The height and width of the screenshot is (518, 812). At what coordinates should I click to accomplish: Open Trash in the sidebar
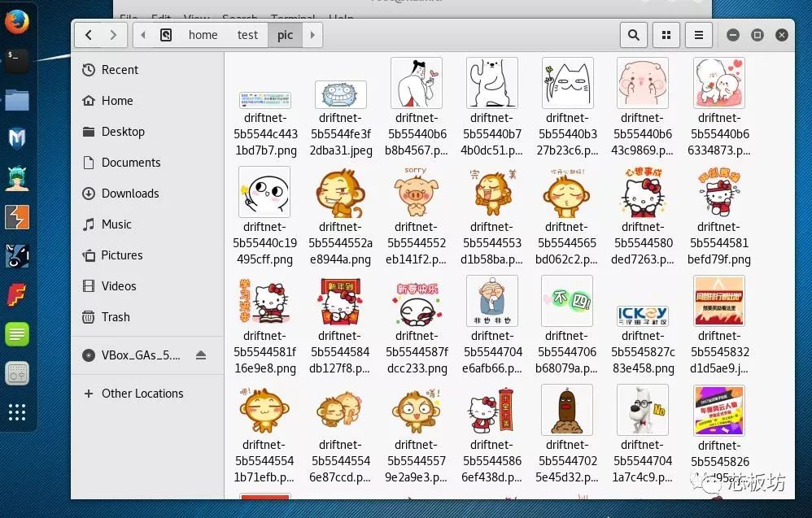(x=147, y=316)
